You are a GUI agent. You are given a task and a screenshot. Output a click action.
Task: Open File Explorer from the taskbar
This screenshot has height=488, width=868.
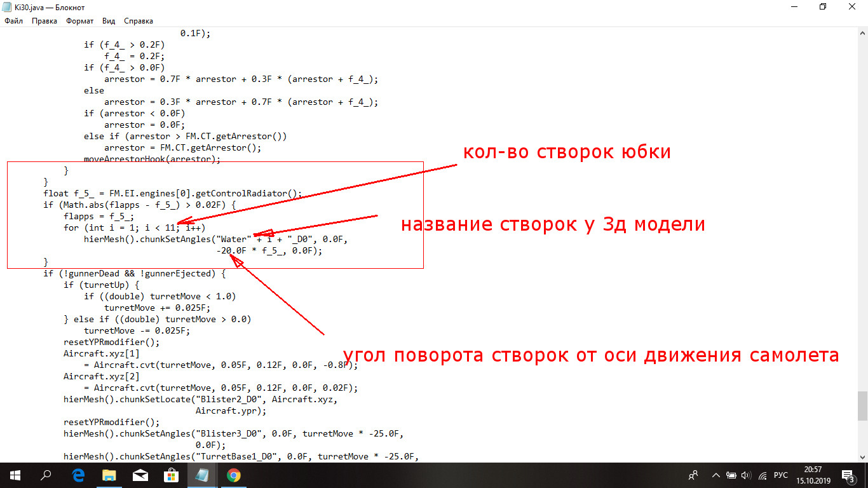click(109, 475)
